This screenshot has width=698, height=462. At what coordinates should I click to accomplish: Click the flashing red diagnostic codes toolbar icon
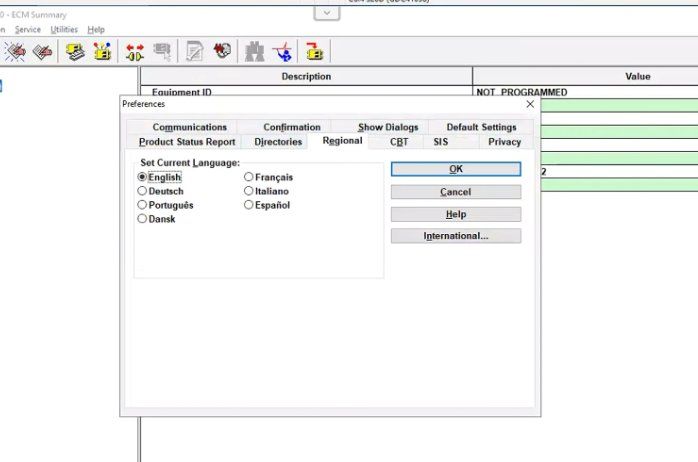[15, 52]
